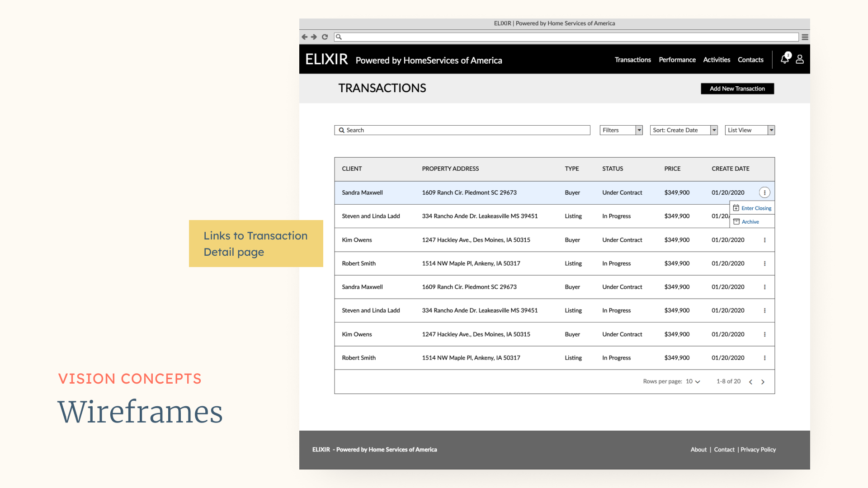
Task: Change the Rows per page selector
Action: click(693, 381)
